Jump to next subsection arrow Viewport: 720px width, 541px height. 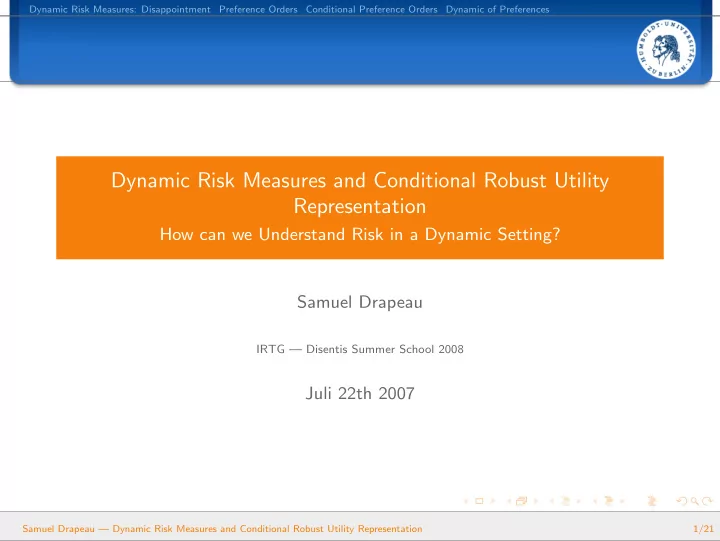579,501
